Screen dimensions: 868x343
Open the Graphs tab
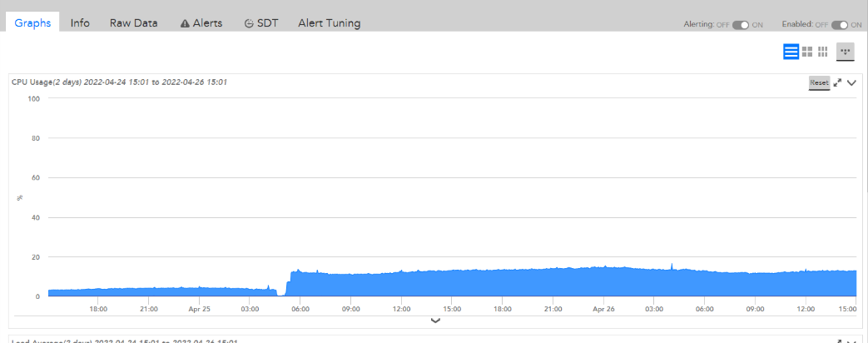33,23
